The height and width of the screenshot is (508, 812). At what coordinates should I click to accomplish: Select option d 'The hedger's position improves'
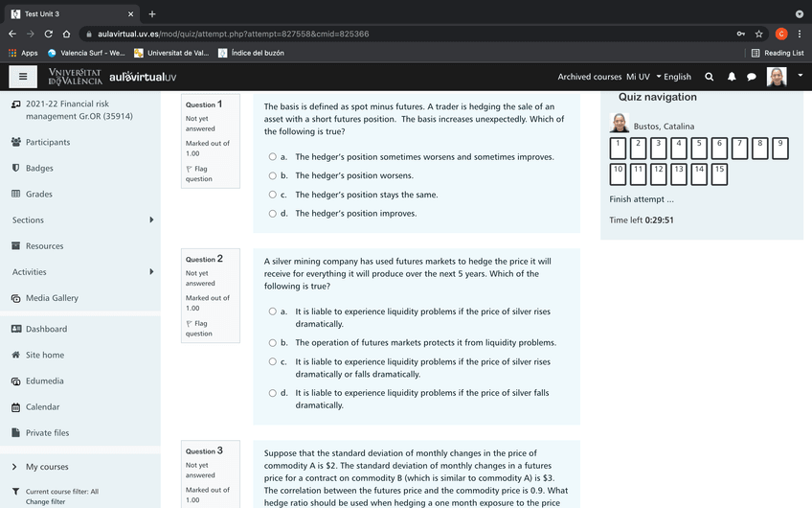point(272,214)
